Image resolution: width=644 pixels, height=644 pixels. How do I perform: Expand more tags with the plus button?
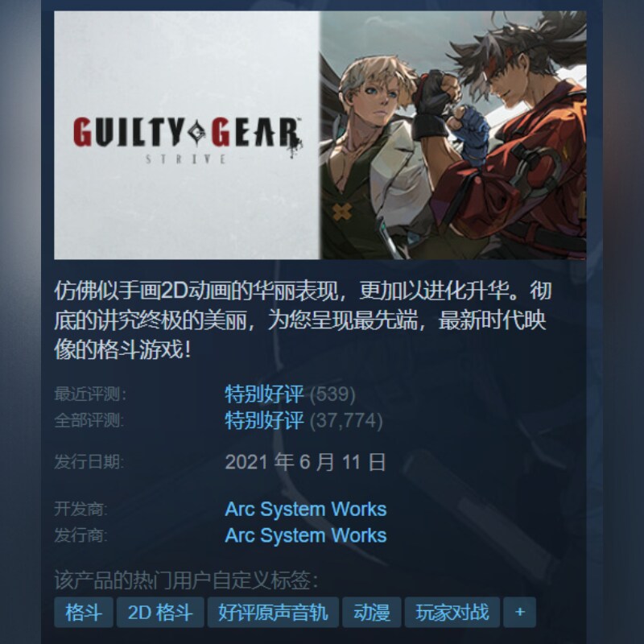point(519,613)
